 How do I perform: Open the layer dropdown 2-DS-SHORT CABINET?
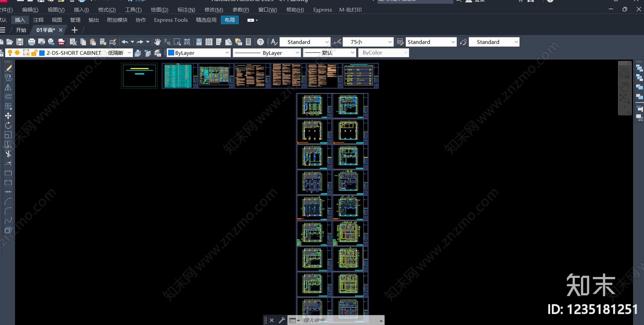(69, 53)
